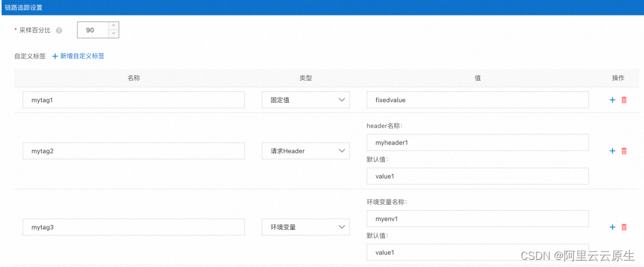This screenshot has width=644, height=267.
Task: Click default value field under myenv1
Action: click(478, 252)
